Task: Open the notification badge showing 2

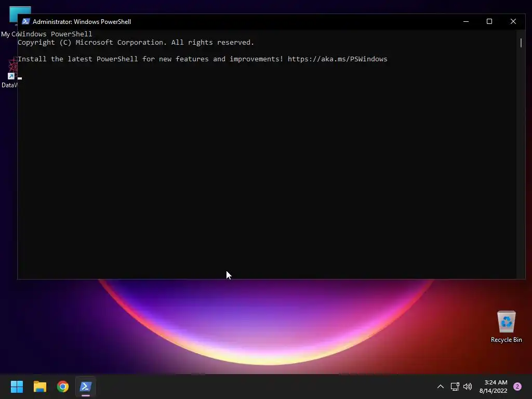Action: (x=517, y=387)
